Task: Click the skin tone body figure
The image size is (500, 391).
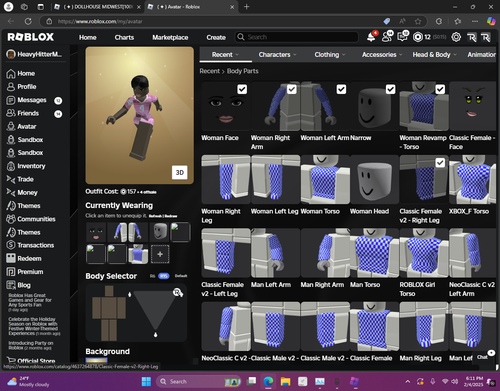Action: 109,313
